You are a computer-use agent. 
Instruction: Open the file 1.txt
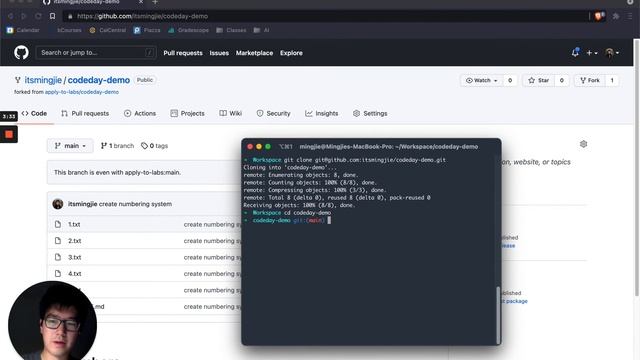(x=74, y=224)
